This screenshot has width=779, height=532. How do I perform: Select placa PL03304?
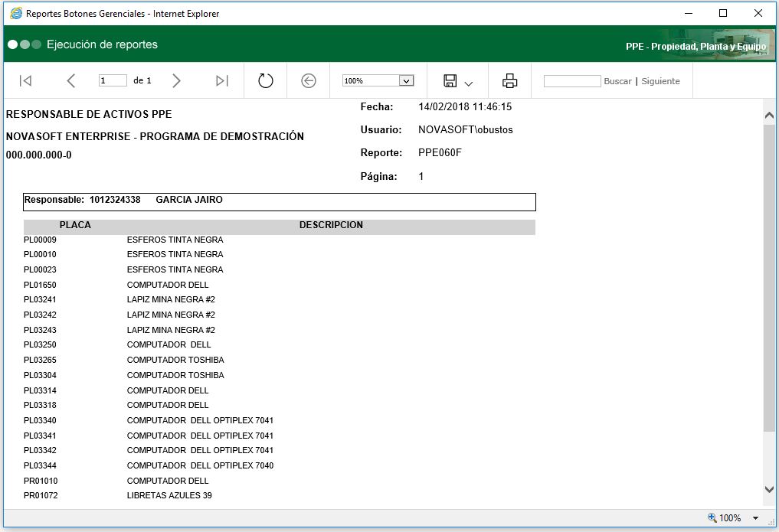tap(41, 375)
